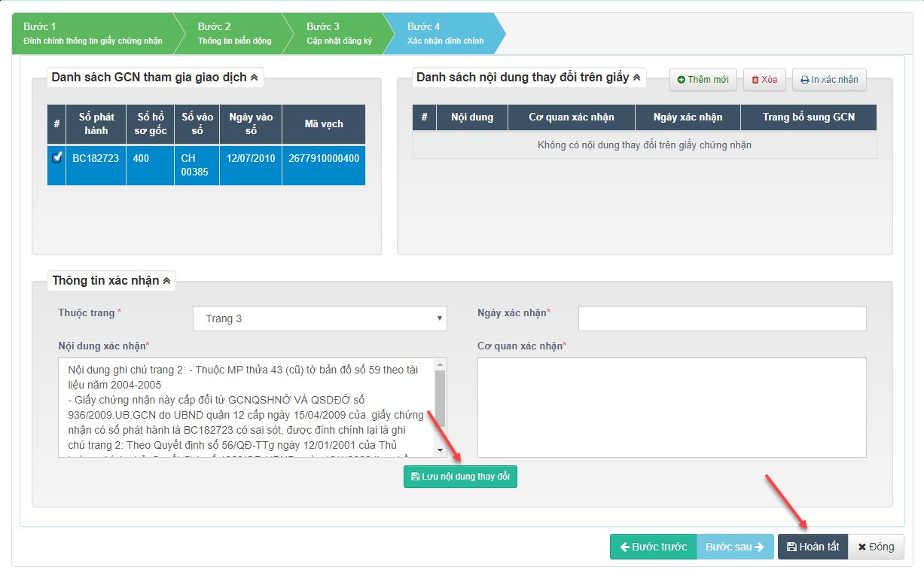This screenshot has height=576, width=924.
Task: Go back with Bước trước arrow button
Action: pyautogui.click(x=653, y=547)
